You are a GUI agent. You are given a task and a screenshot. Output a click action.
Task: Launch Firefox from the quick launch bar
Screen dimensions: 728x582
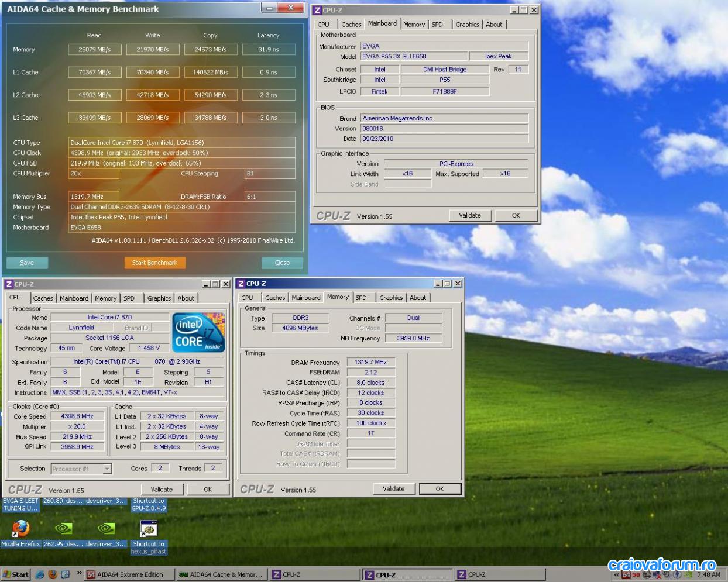tap(53, 574)
